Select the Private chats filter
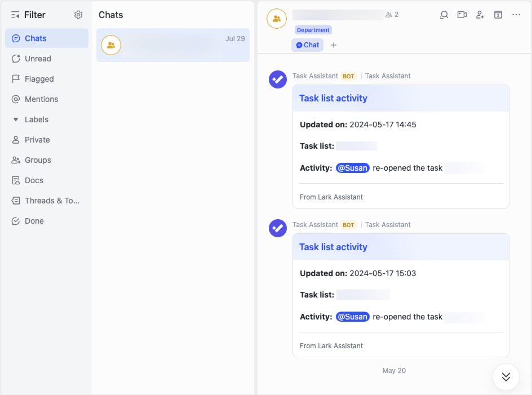532x395 pixels. 37,140
